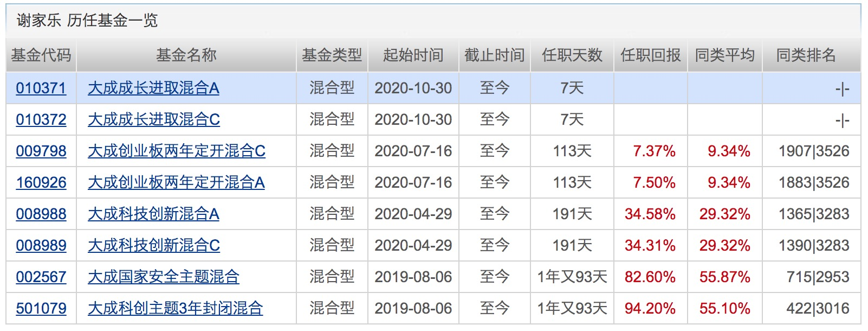Click ranking 1365|3283

(814, 214)
